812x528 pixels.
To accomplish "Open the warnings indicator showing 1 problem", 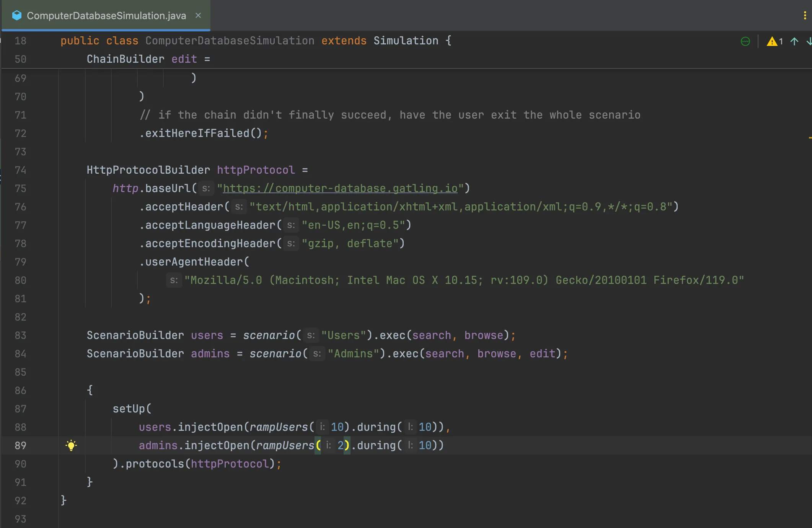I will coord(774,41).
